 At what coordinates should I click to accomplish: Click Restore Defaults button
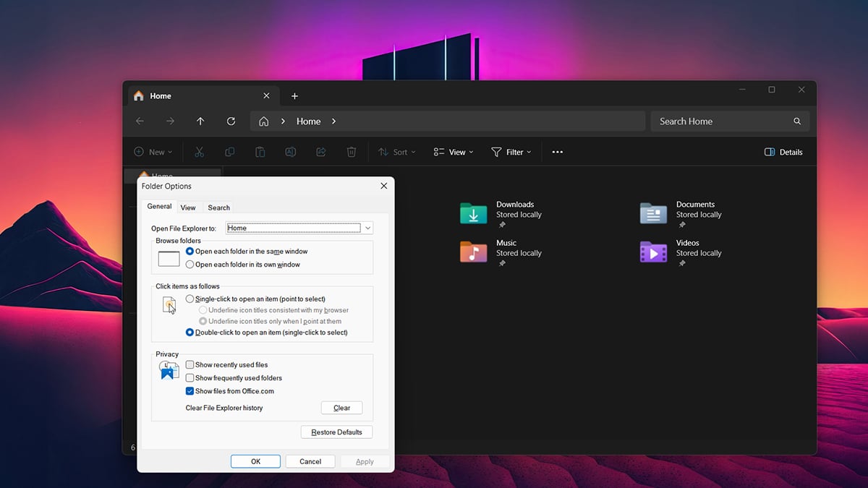(x=336, y=432)
